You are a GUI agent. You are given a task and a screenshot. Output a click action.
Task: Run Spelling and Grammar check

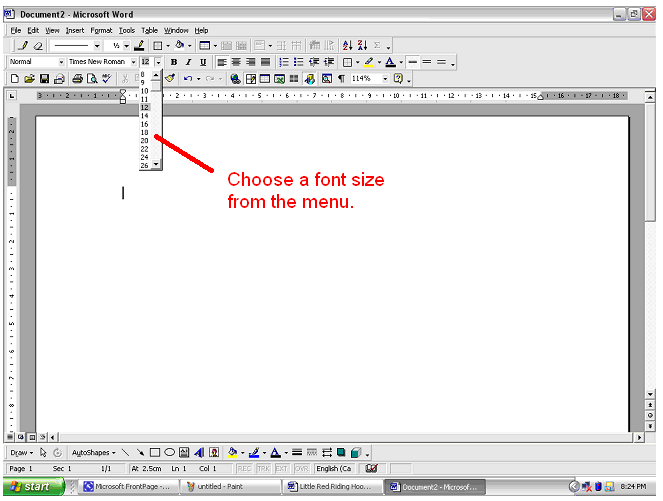[107, 79]
